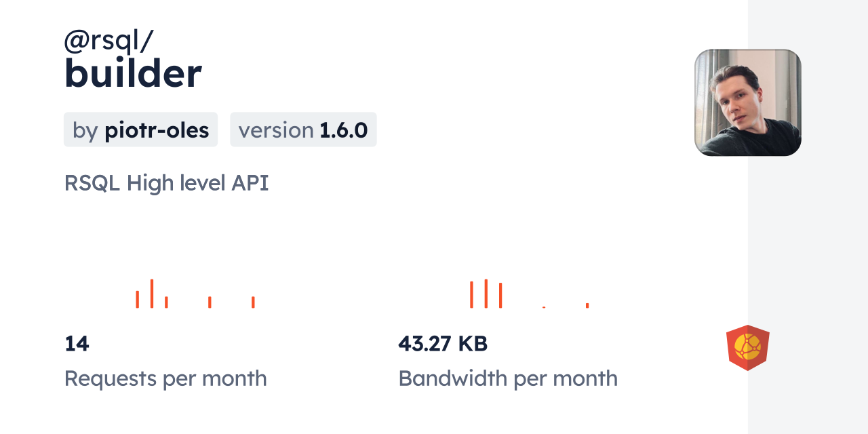Viewport: 868px width, 434px height.
Task: Select the last bar in the requests sparkline
Action: point(253,302)
